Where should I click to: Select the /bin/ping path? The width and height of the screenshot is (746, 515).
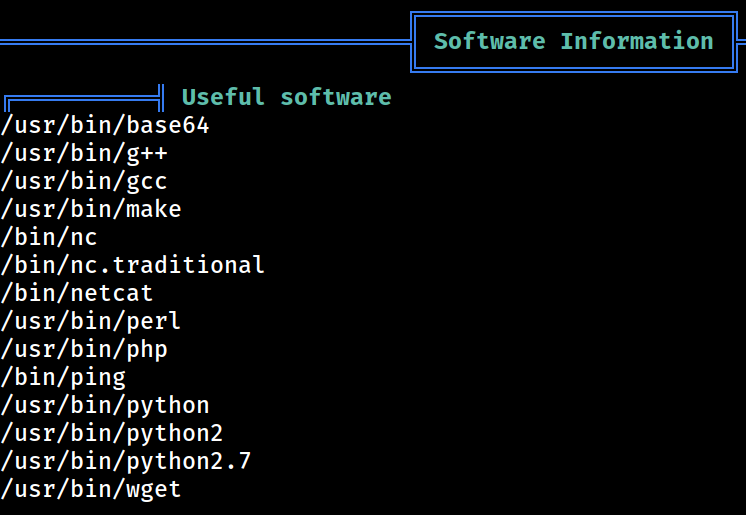tap(63, 377)
